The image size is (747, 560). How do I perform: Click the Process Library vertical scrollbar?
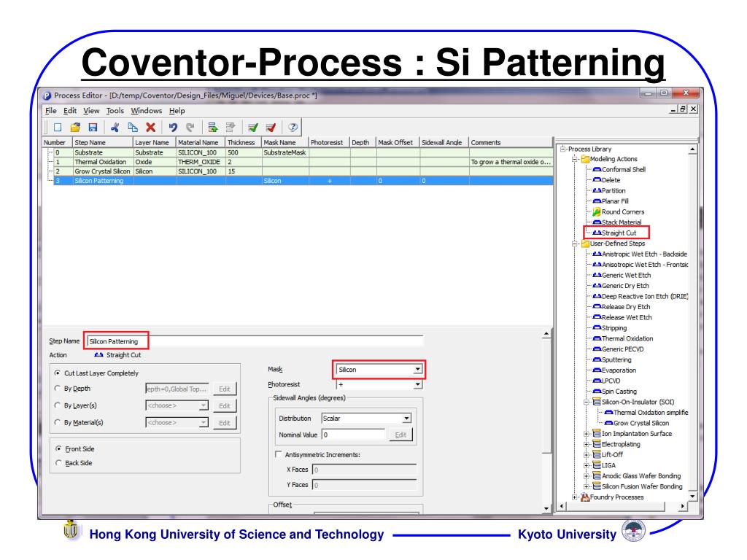coord(693,324)
